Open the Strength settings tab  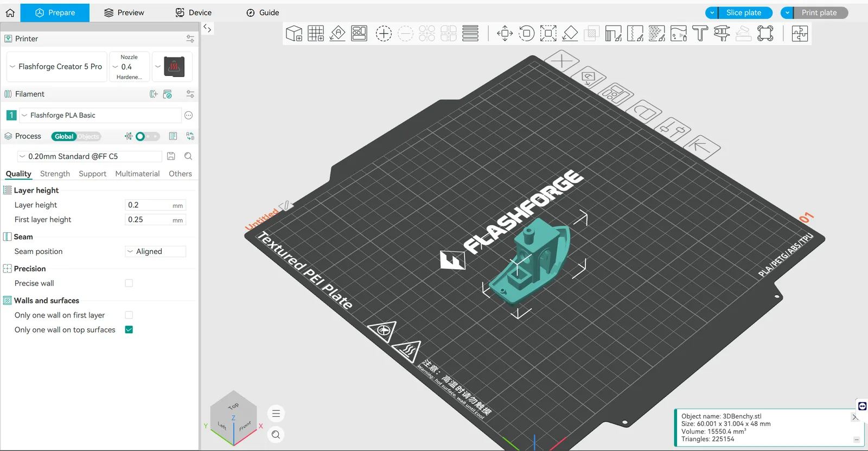click(x=55, y=174)
